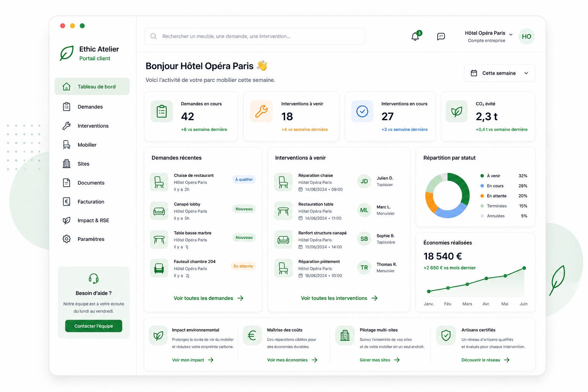Click the CO₂ évité leaf icon

(457, 111)
